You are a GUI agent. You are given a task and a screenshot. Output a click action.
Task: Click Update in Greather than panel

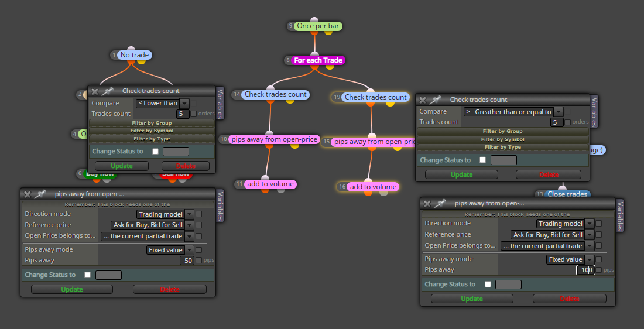462,174
